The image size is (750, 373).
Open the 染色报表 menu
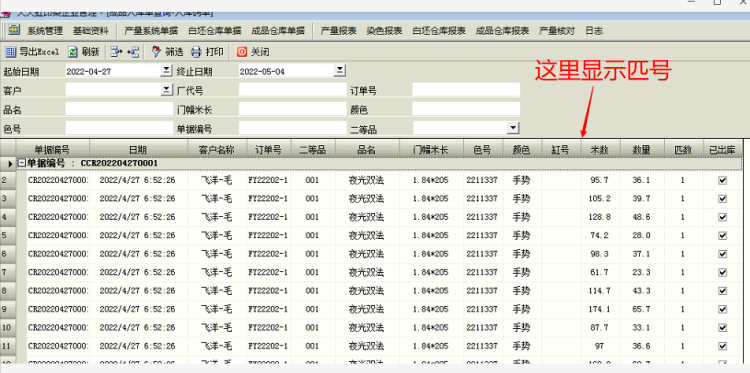click(x=384, y=31)
